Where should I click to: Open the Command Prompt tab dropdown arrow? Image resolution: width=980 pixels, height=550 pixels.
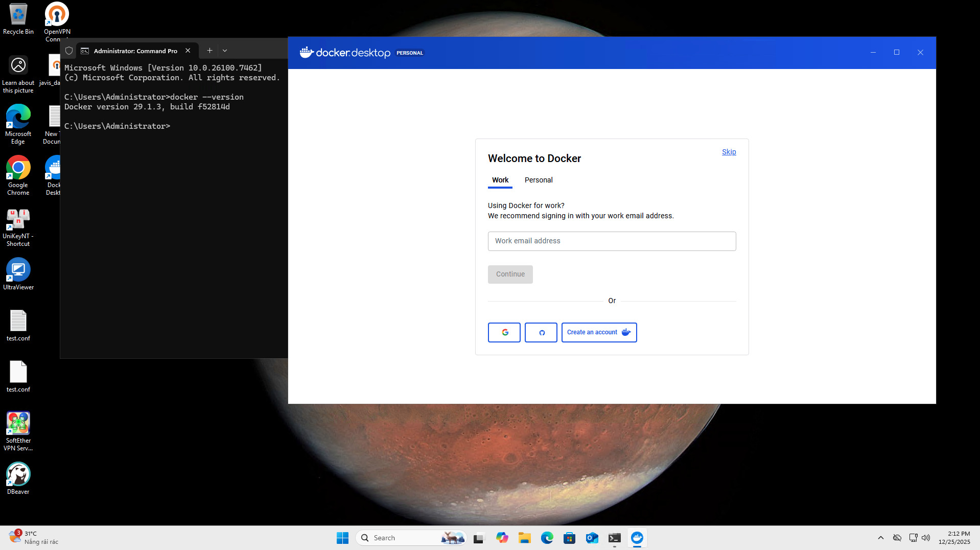(x=225, y=51)
